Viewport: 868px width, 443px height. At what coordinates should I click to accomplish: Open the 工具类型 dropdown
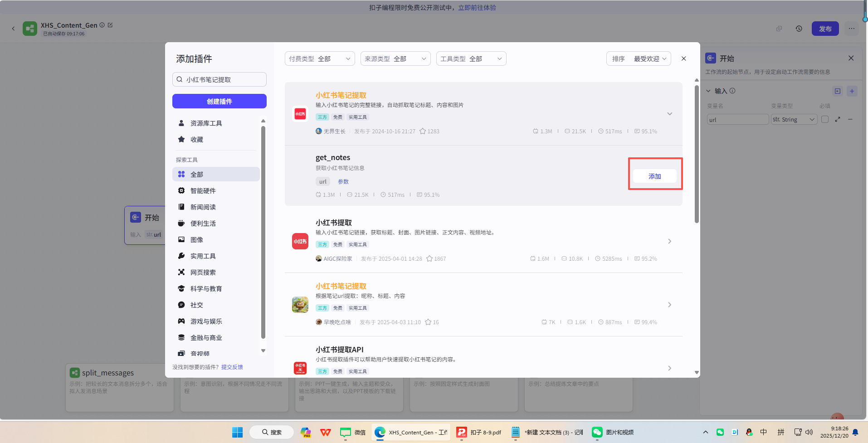coord(471,58)
